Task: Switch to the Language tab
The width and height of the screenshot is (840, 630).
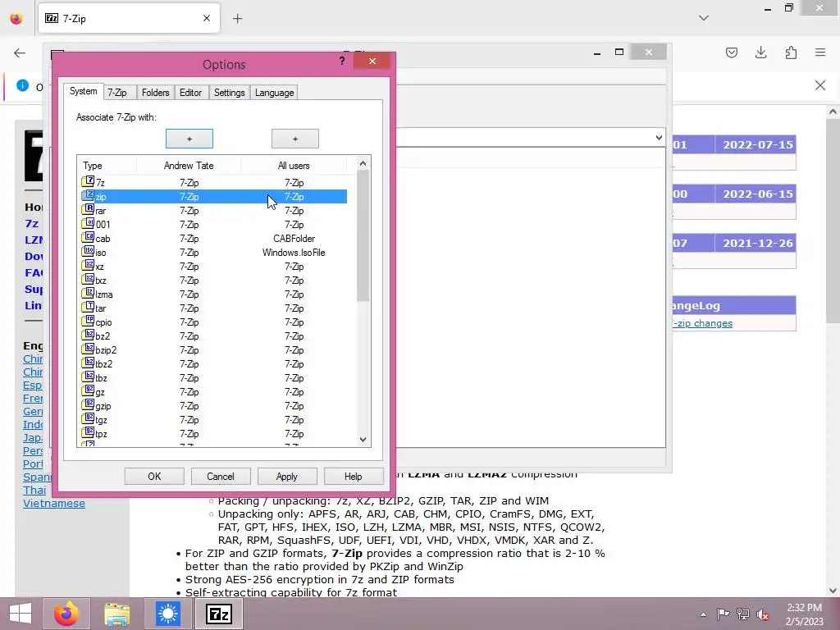Action: 274,93
